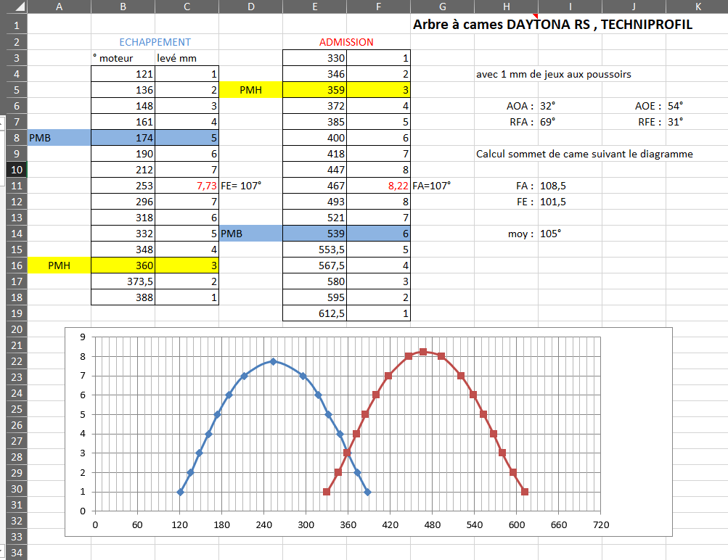Viewport: 728px width, 560px height.
Task: Click the chart x-axis label 720
Action: pyautogui.click(x=601, y=524)
